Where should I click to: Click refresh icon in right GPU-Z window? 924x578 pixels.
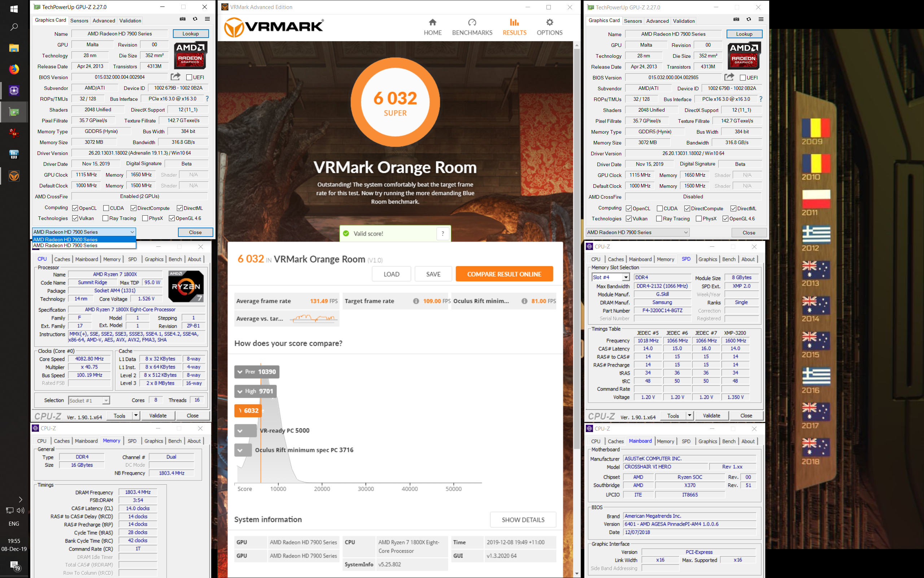[x=749, y=20]
